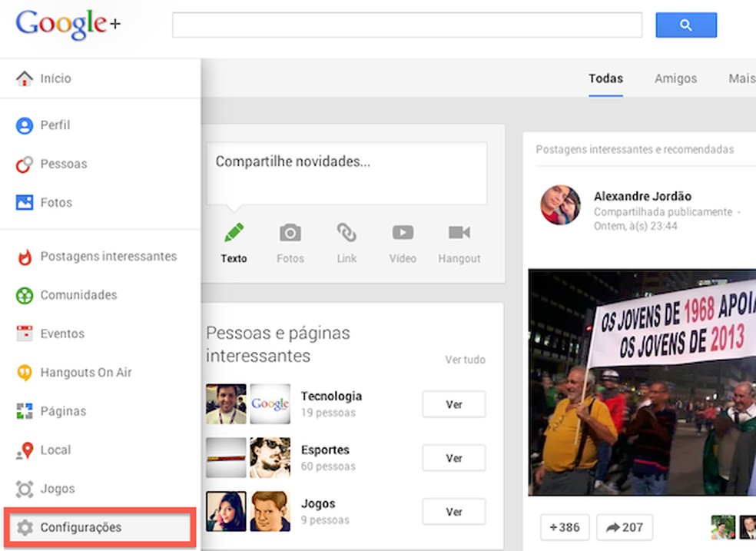Expand the Mais tab options
Viewport: 756px width, 551px height.
coord(741,78)
